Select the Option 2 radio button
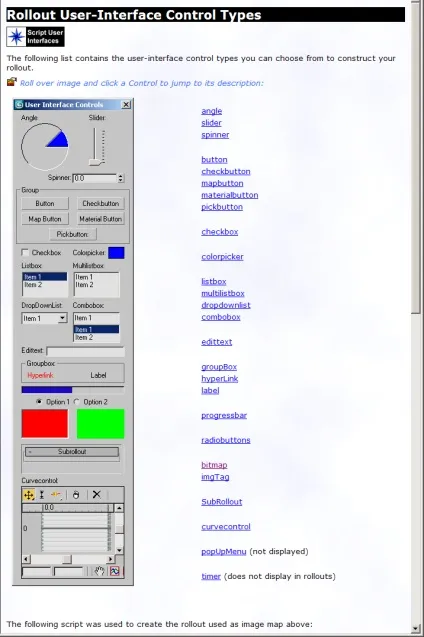The width and height of the screenshot is (424, 637). (x=76, y=402)
